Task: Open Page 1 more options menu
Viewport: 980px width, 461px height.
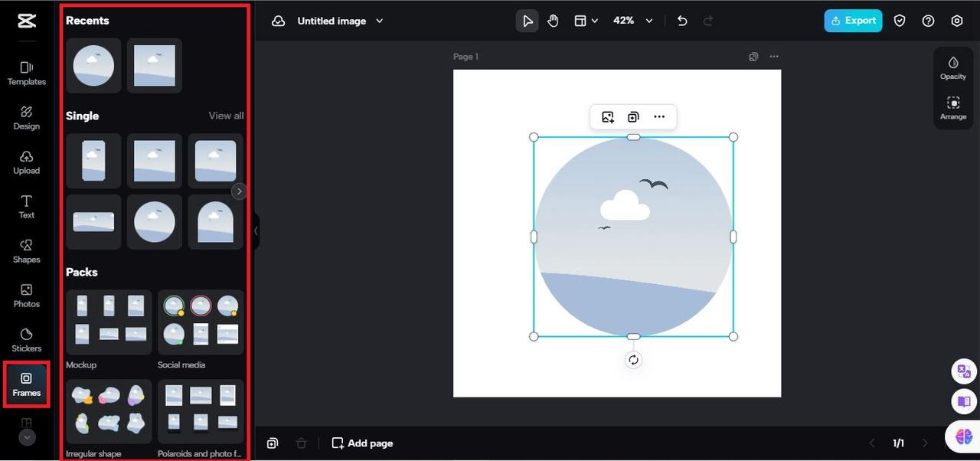Action: point(774,57)
